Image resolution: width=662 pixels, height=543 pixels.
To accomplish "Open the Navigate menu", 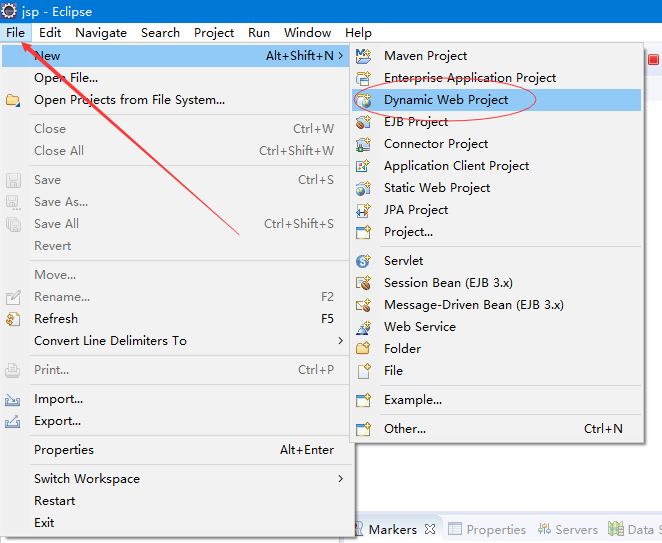I will pyautogui.click(x=101, y=33).
